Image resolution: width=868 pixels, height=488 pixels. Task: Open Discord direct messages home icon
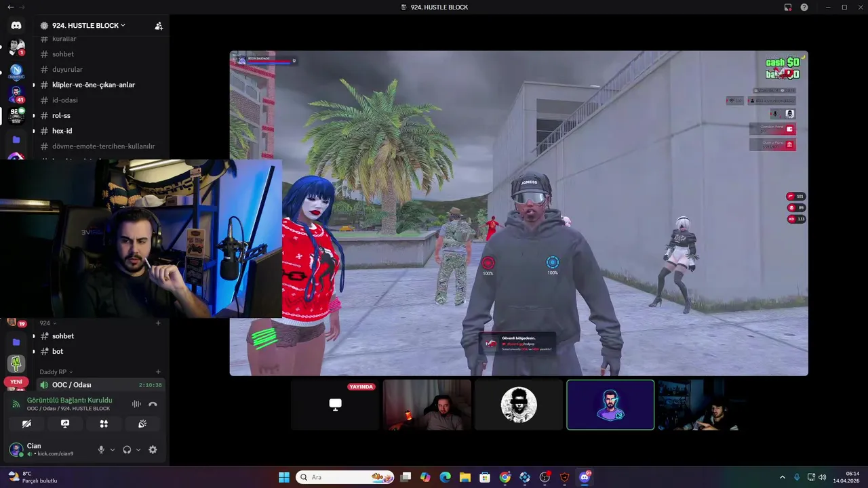(x=16, y=25)
